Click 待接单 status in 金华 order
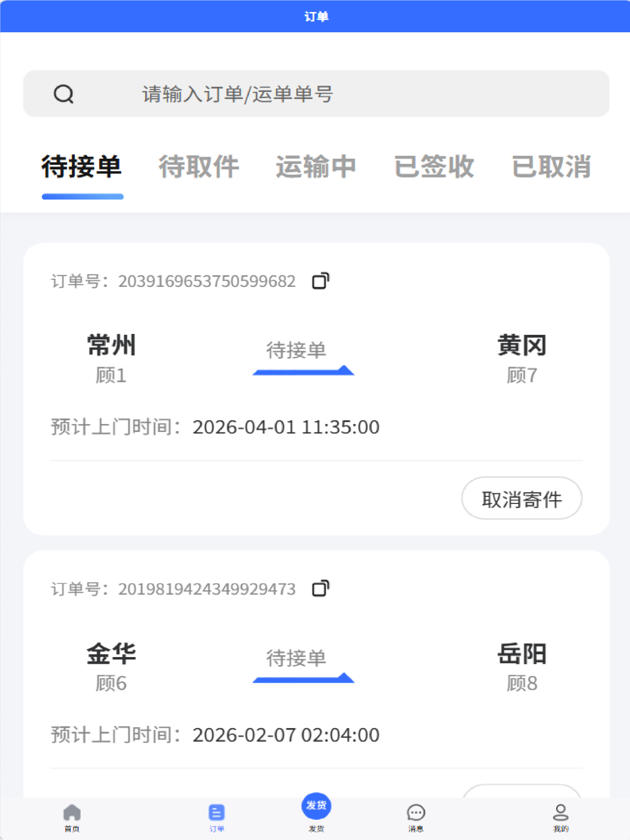 (296, 658)
